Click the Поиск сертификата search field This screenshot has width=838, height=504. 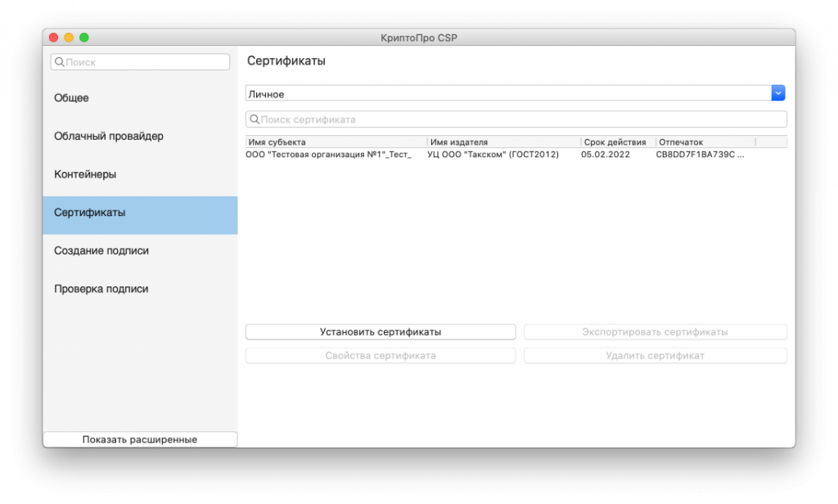(516, 119)
